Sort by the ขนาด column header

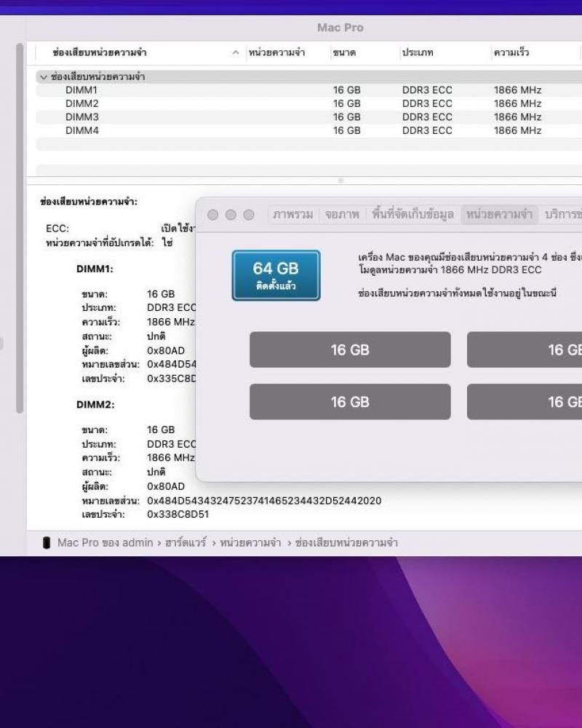(344, 52)
